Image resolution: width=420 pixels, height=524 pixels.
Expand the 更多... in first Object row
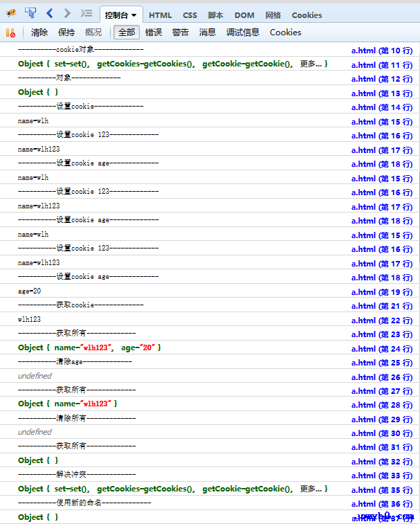point(311,64)
